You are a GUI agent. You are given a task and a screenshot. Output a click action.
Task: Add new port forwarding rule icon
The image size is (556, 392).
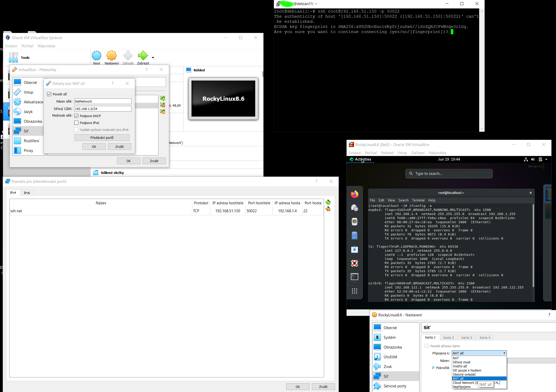click(x=328, y=202)
